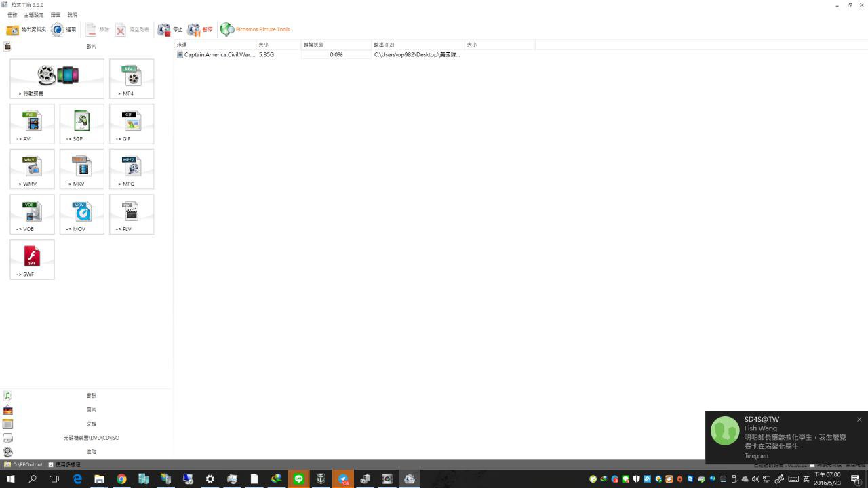Select the AVI conversion format
Screen dimensions: 868x488
[33, 123]
